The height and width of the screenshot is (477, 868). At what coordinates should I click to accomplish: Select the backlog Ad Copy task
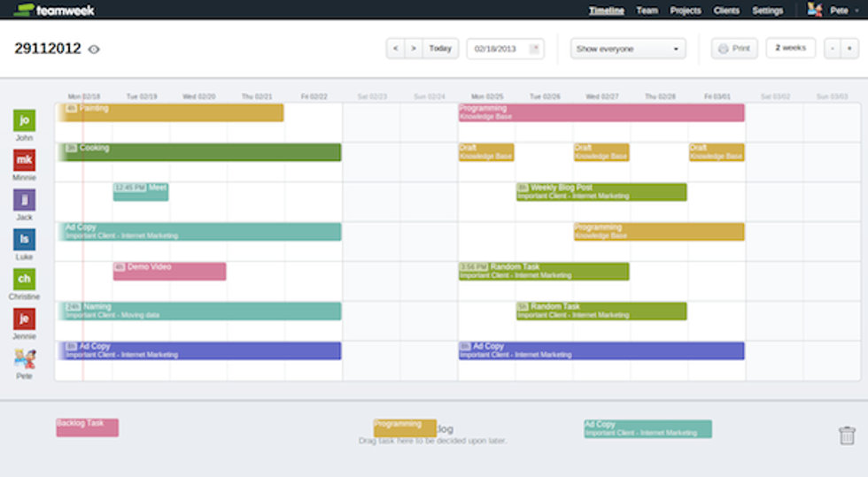pos(647,429)
